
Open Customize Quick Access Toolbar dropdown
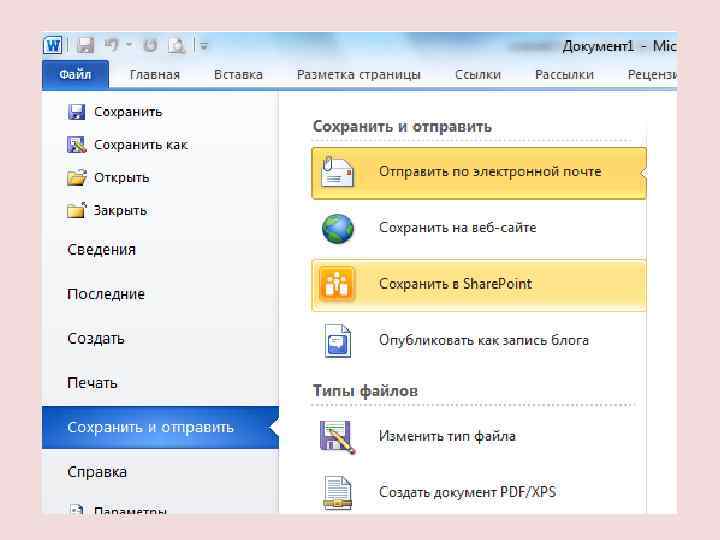(204, 46)
